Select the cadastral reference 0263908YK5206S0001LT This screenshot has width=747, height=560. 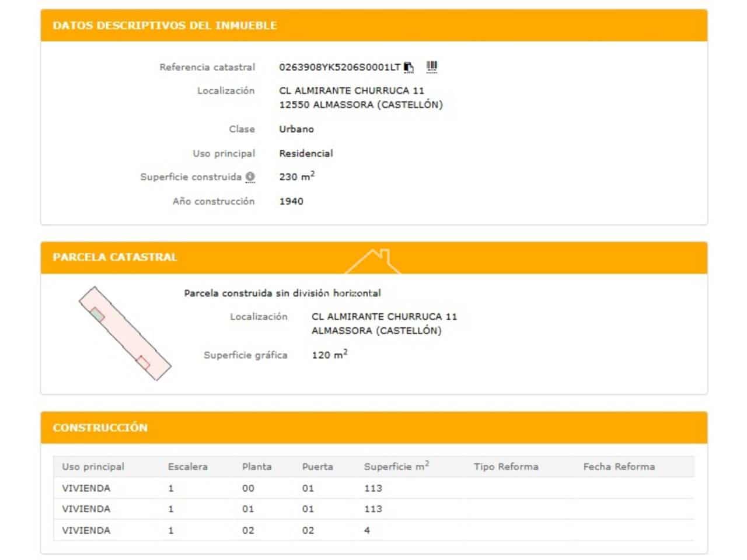pos(340,67)
